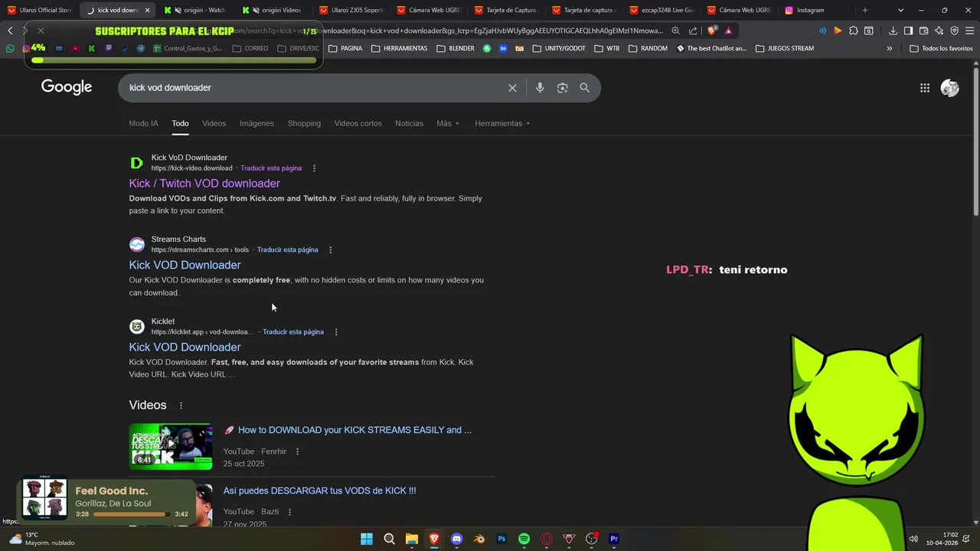Screen dimensions: 980x551
Task: Close the kick vod downloader tab
Action: 147,10
